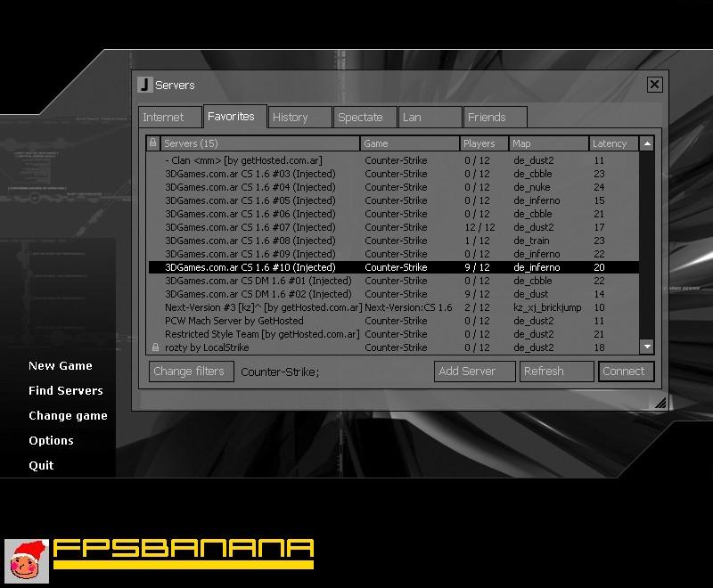
Task: Connect to the selected server
Action: pos(627,372)
